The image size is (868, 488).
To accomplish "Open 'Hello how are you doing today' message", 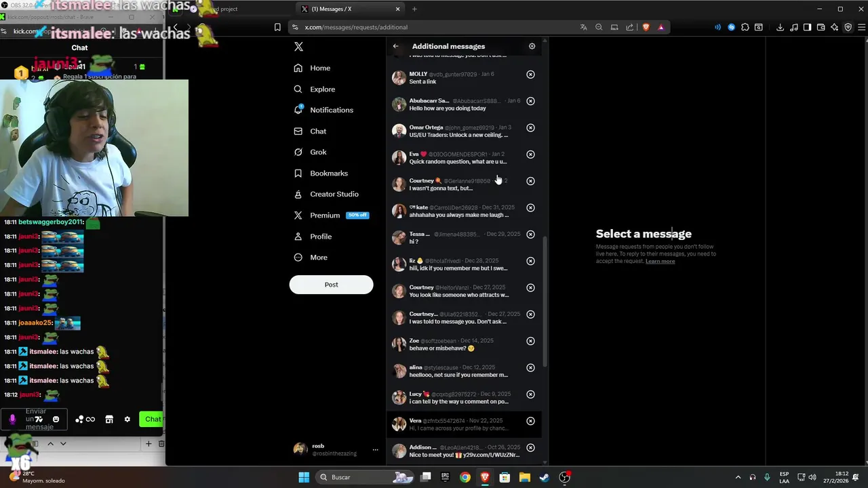I will tap(464, 104).
